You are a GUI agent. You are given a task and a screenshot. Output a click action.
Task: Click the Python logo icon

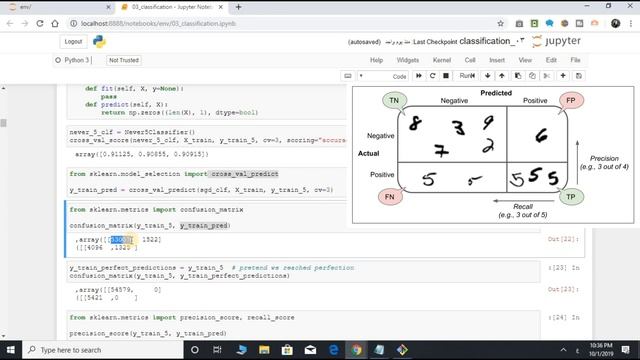tap(99, 42)
